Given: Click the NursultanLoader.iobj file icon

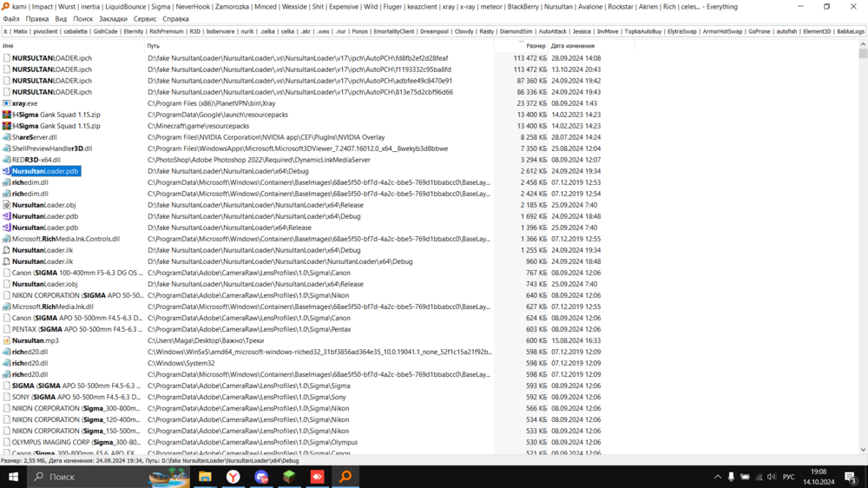Looking at the screenshot, I should click(x=7, y=284).
